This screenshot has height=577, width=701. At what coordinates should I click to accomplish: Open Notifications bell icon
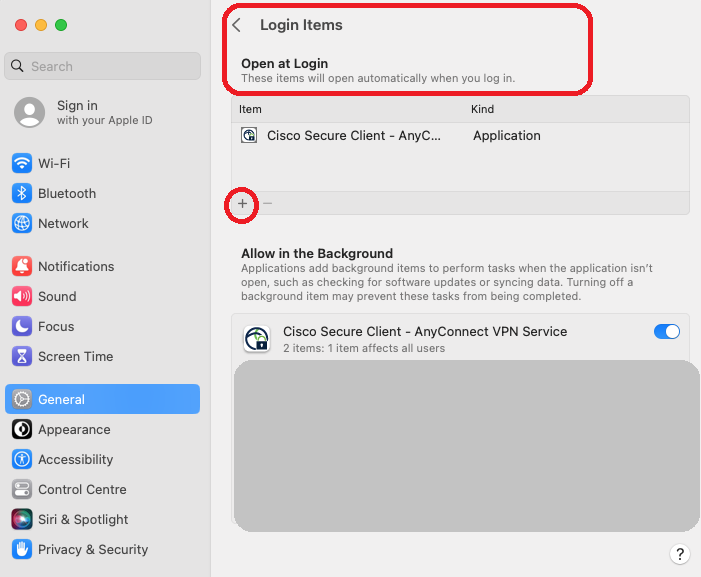tap(21, 266)
